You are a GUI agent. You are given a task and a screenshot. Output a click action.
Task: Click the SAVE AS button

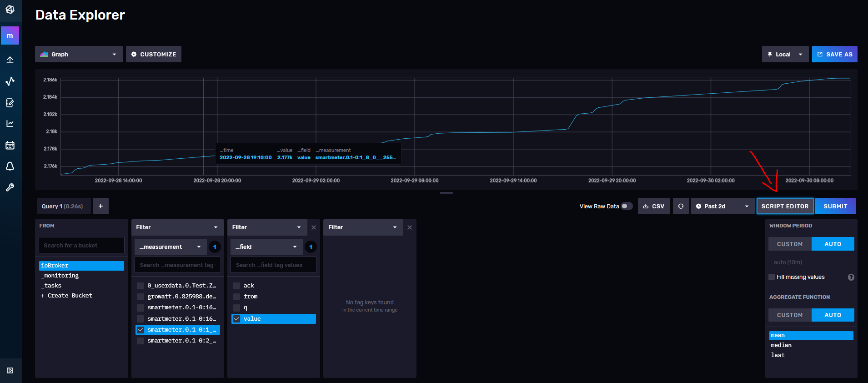835,54
